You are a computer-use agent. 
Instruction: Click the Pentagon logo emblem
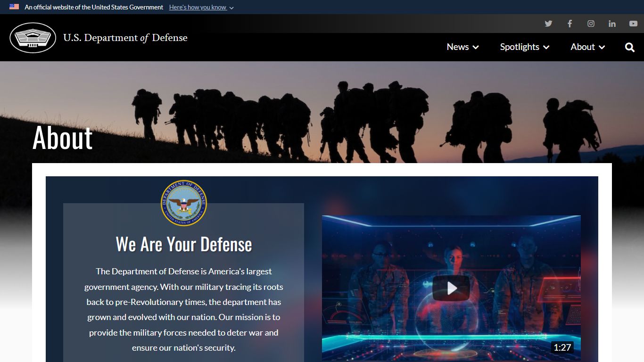coord(33,38)
